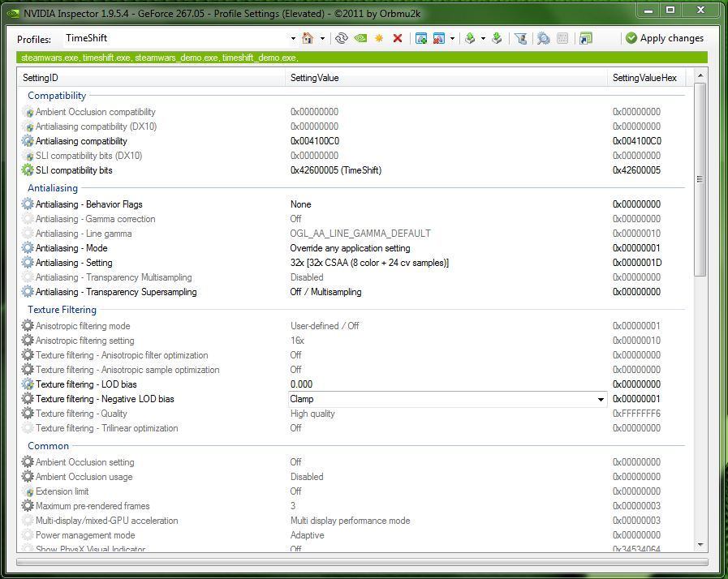The width and height of the screenshot is (728, 579).
Task: Select the value Override any application setting
Action: coord(350,248)
